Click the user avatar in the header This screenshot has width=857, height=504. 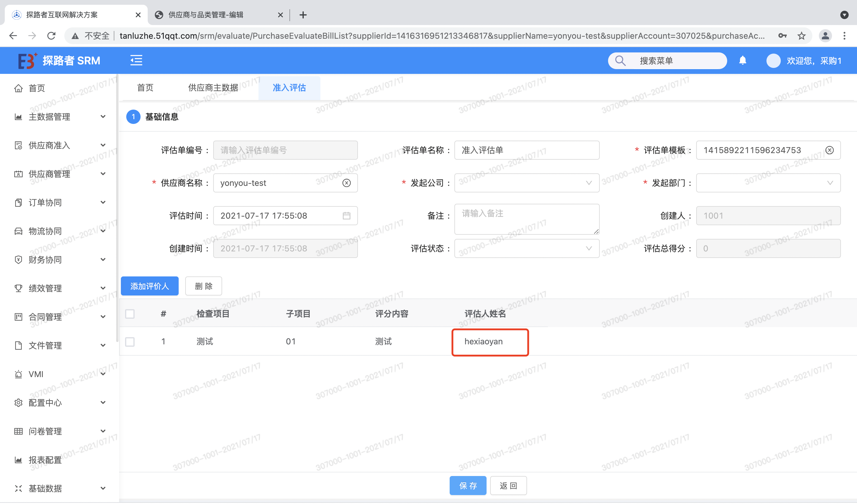click(773, 60)
